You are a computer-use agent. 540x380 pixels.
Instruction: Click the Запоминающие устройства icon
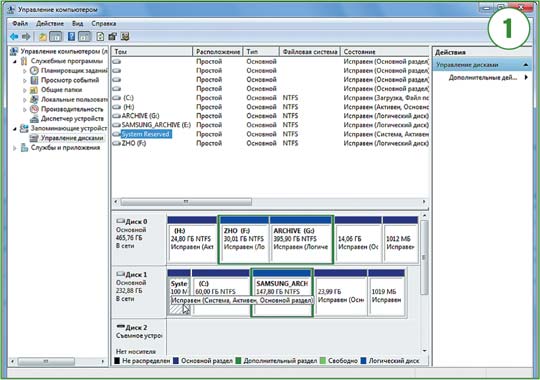(x=24, y=129)
